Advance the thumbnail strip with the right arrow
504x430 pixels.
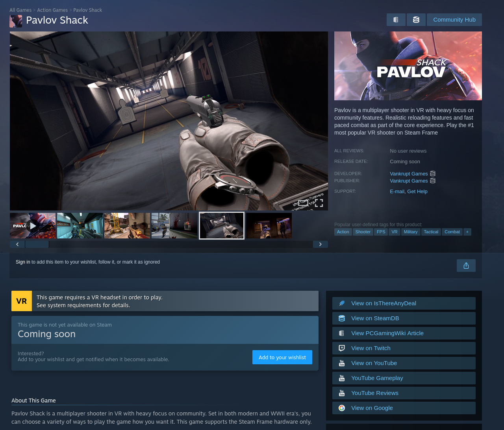321,244
